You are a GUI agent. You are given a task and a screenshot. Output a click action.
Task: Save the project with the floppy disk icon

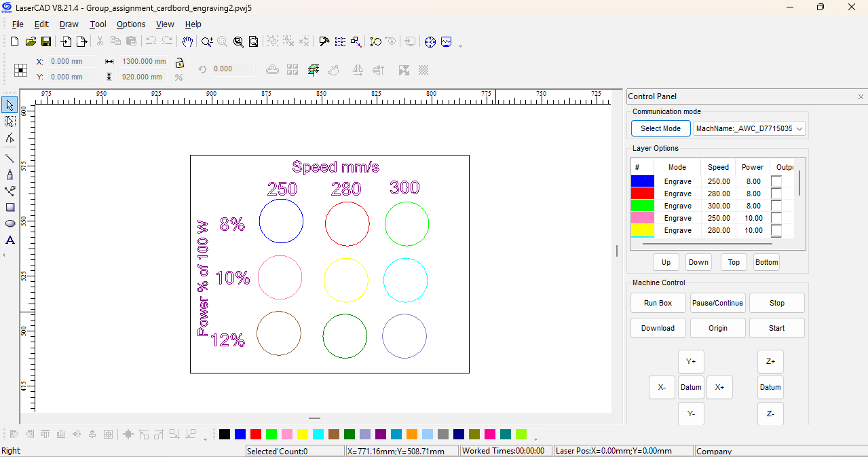pyautogui.click(x=46, y=41)
